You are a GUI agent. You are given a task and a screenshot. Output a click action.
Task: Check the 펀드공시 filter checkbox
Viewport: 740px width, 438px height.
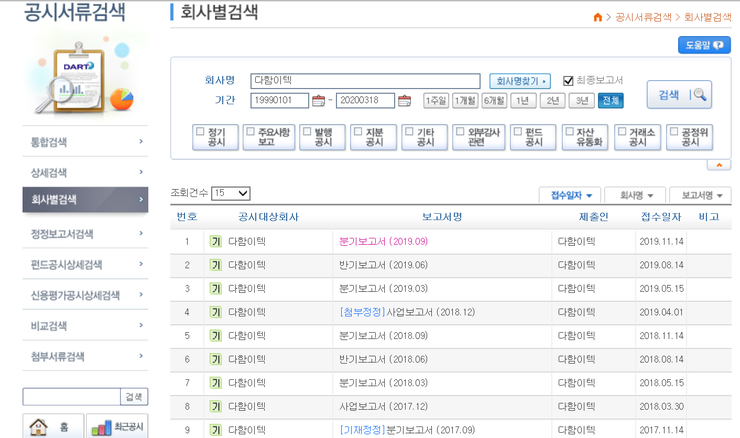click(518, 131)
